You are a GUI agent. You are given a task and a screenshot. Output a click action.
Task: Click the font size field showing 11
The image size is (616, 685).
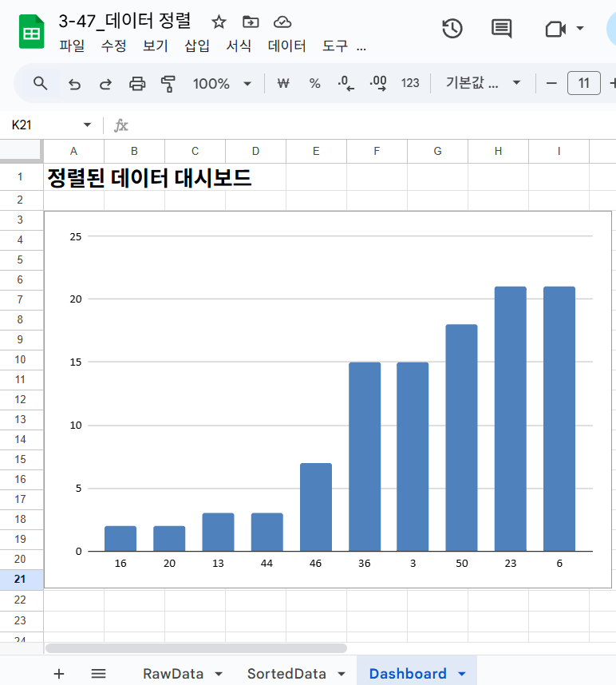click(584, 83)
